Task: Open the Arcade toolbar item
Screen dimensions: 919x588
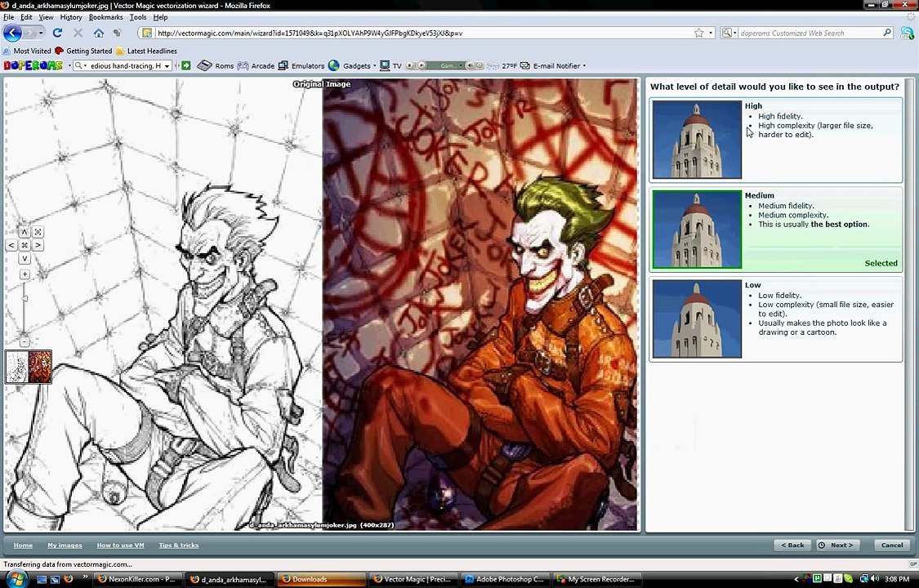Action: click(x=256, y=65)
